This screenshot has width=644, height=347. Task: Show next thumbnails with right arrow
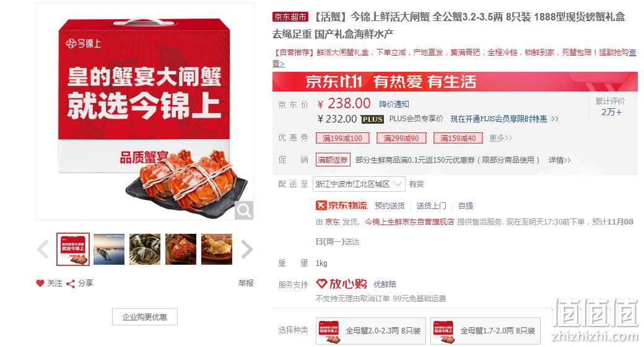click(246, 249)
